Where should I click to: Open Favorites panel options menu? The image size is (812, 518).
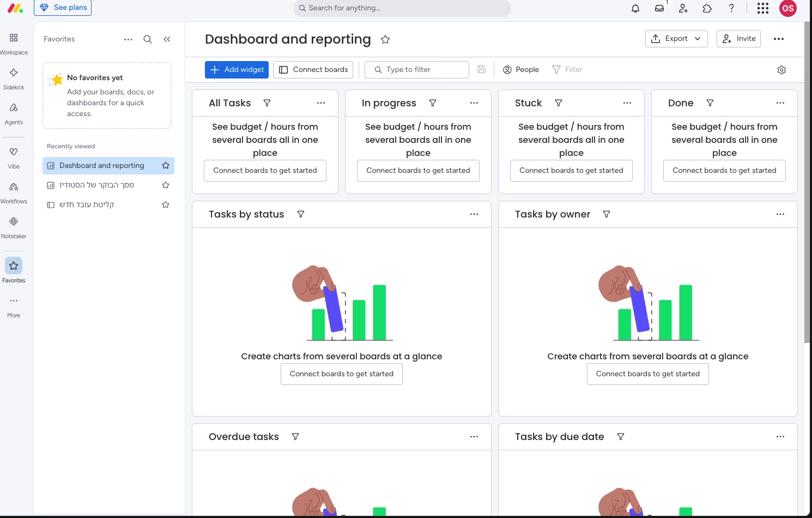click(x=128, y=39)
